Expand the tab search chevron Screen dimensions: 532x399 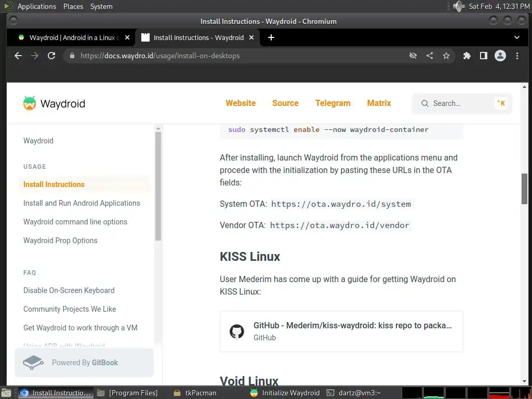pos(517,37)
